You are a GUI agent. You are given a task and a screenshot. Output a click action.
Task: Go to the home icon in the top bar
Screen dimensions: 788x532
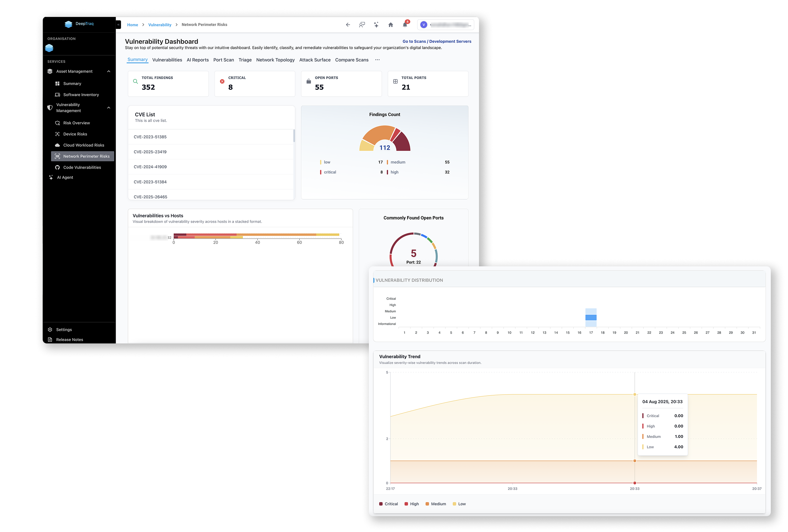point(391,25)
